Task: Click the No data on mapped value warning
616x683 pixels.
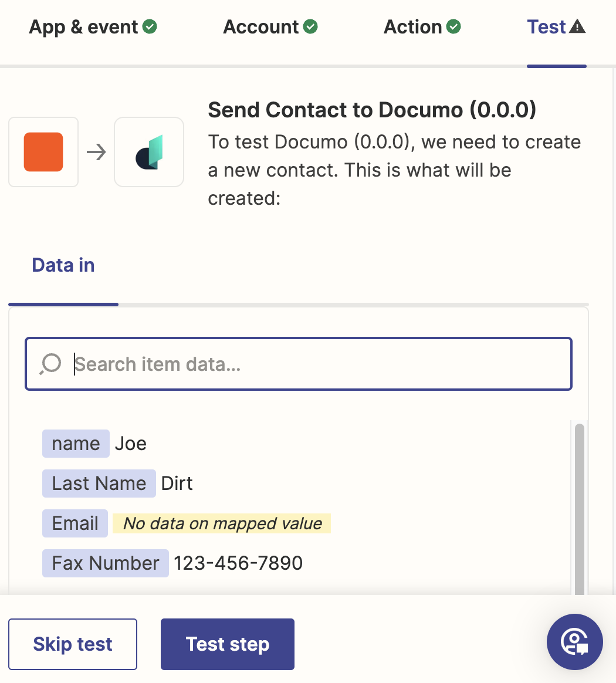Action: pos(222,523)
